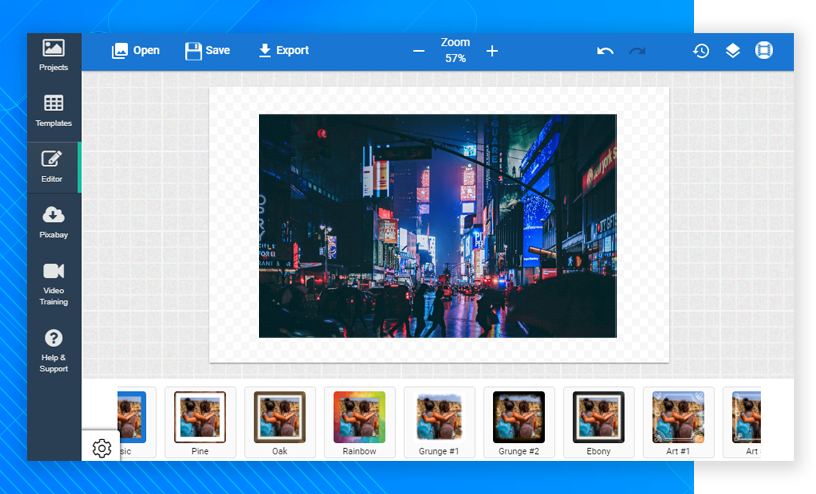Open settings gear below the sidebar
816x494 pixels.
tap(101, 448)
